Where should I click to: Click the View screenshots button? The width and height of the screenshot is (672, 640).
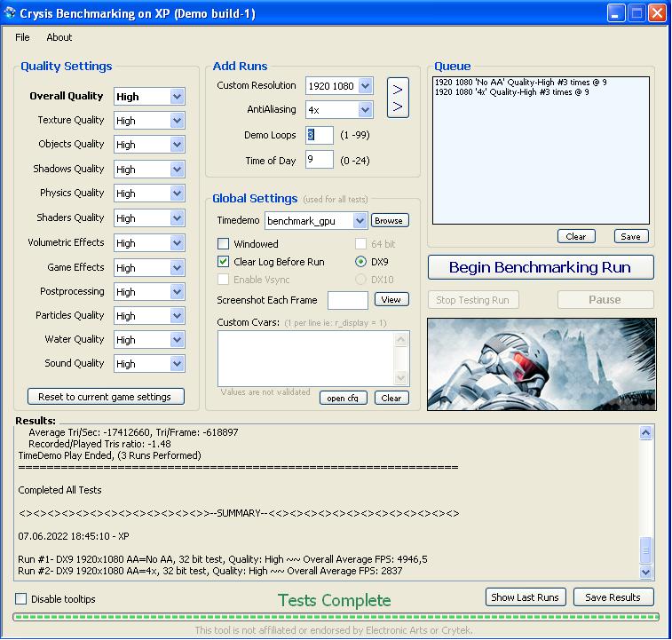tap(391, 299)
